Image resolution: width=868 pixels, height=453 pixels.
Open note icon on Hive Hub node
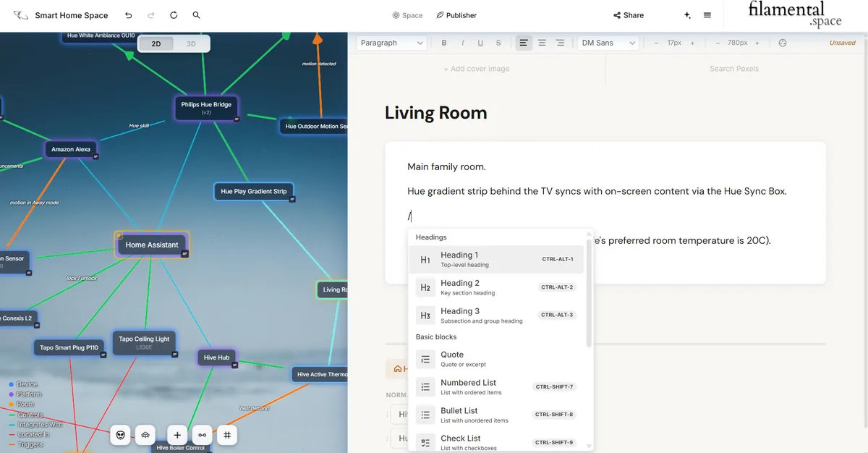tap(234, 364)
